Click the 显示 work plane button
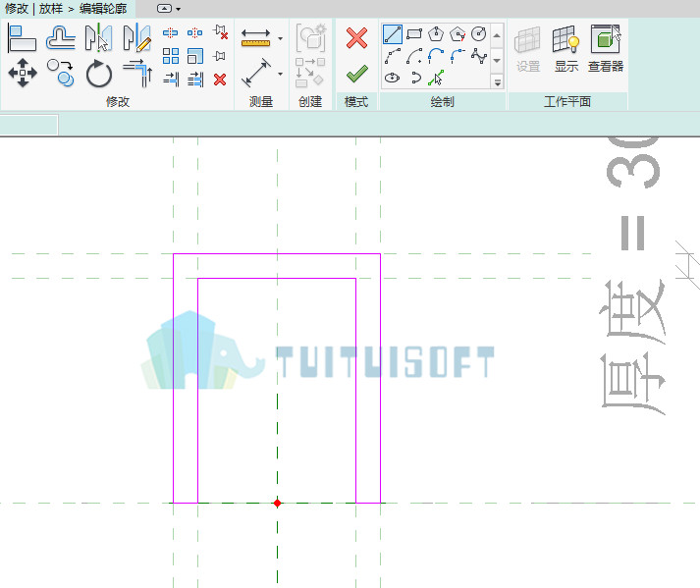 click(566, 48)
